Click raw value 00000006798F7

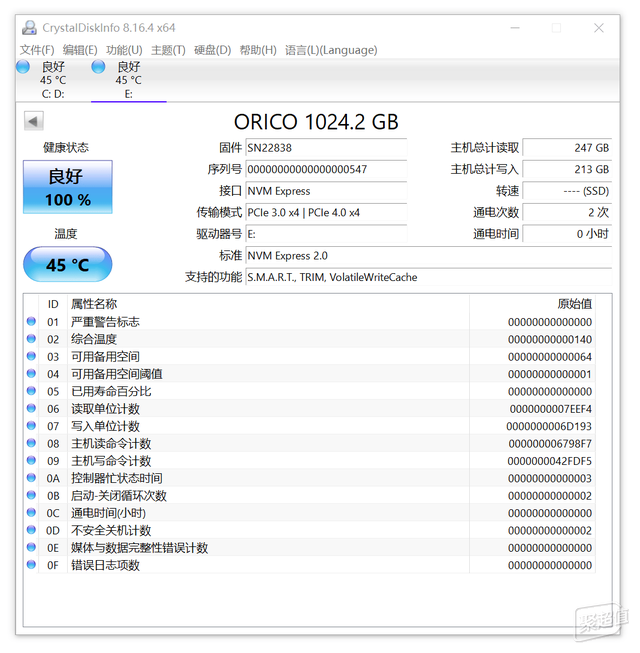550,444
